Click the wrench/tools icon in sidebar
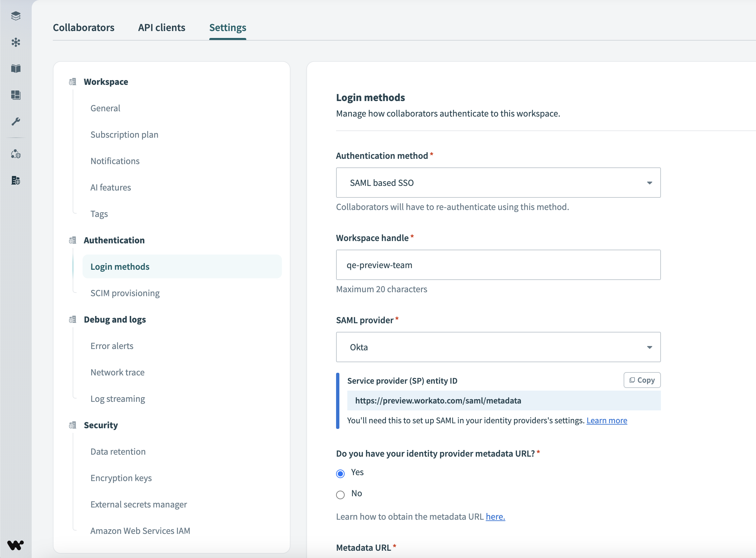756x558 pixels. pos(16,122)
